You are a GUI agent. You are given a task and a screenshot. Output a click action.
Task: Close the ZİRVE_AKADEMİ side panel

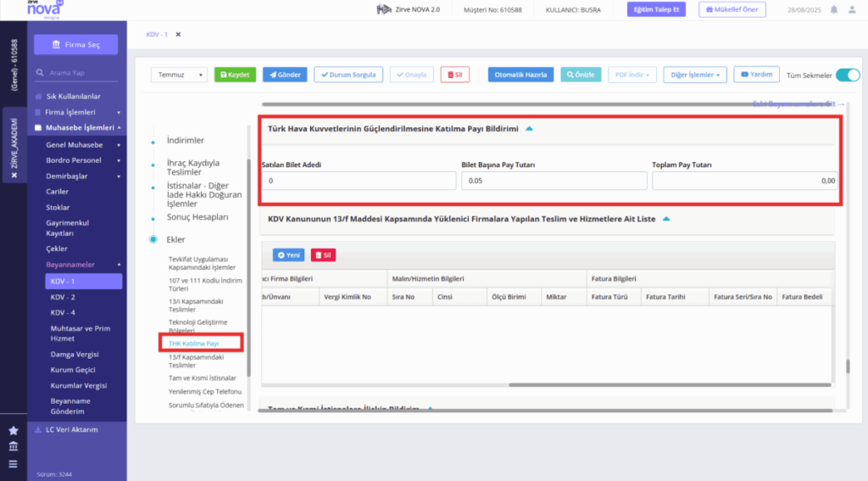tap(14, 175)
